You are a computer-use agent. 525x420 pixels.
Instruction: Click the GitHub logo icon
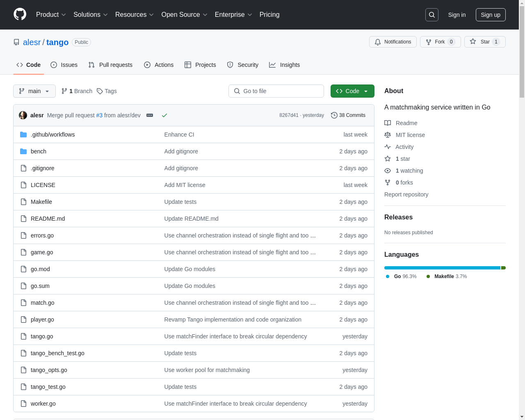click(20, 14)
